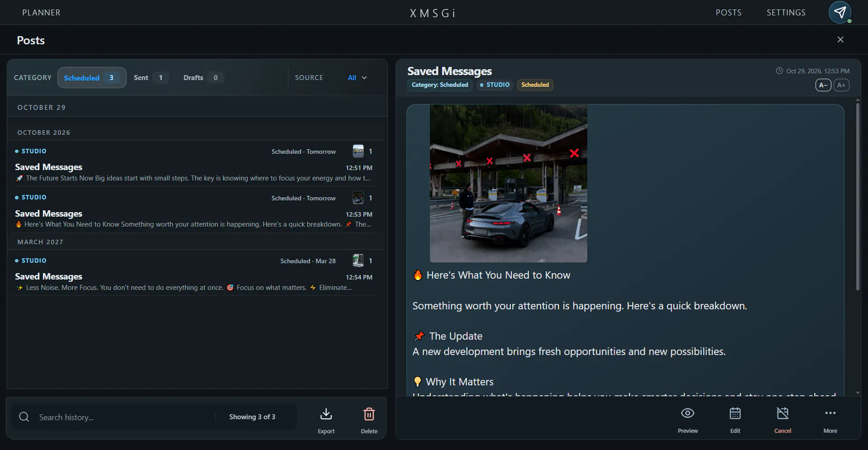Click the yellow Scheduled status badge
The width and height of the screenshot is (868, 450).
(535, 85)
